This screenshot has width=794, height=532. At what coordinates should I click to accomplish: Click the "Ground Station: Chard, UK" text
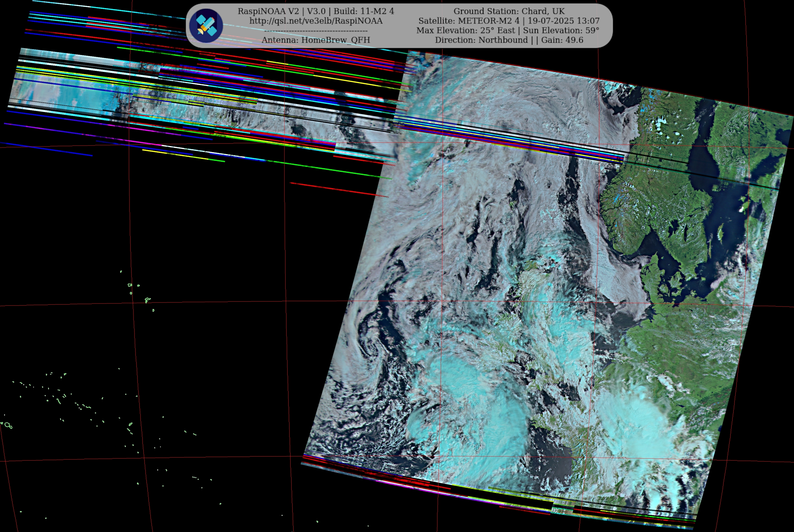click(509, 11)
